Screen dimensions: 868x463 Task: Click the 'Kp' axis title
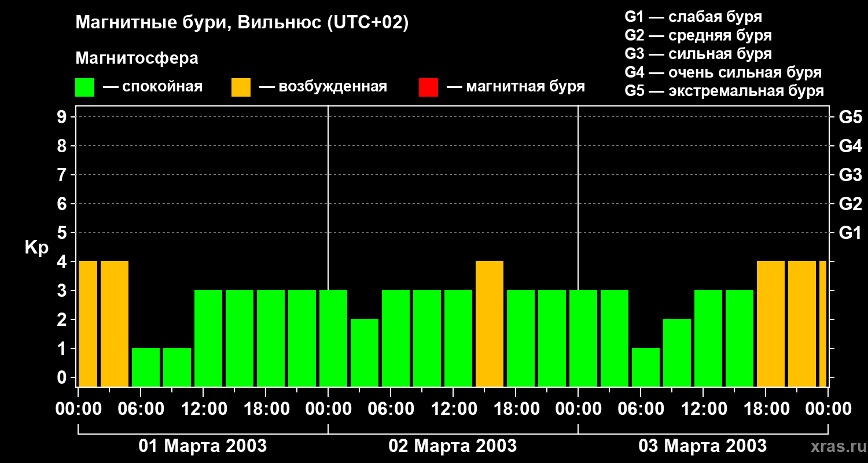coord(36,248)
